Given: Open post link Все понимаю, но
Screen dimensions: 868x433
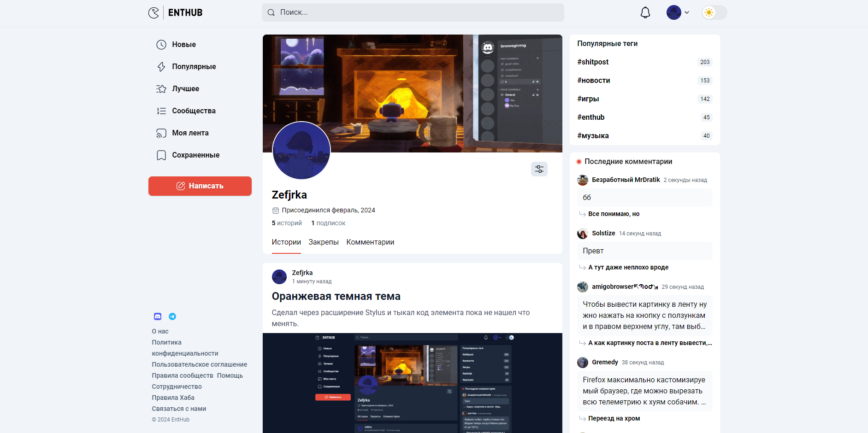Looking at the screenshot, I should click(614, 214).
